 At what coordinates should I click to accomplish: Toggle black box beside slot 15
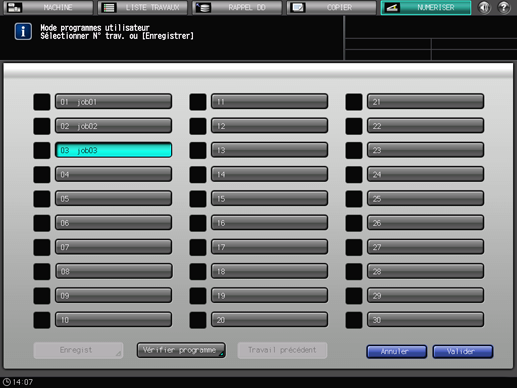[x=198, y=199]
